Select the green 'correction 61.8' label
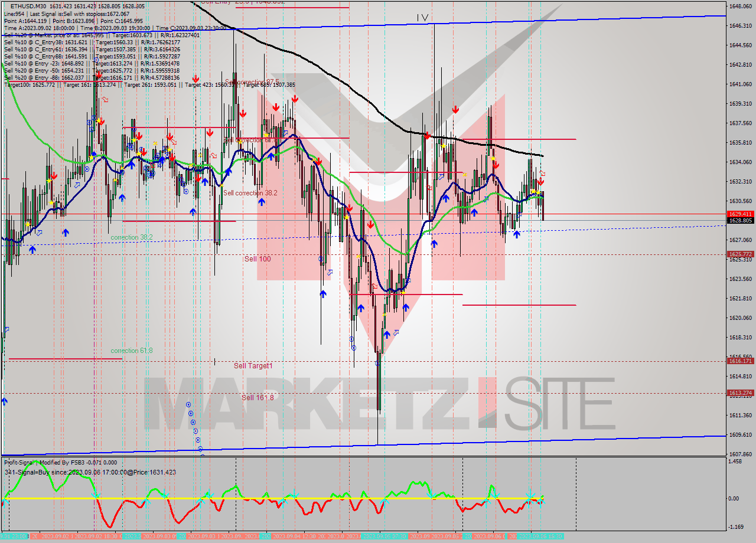This screenshot has height=543, width=756. click(x=132, y=351)
